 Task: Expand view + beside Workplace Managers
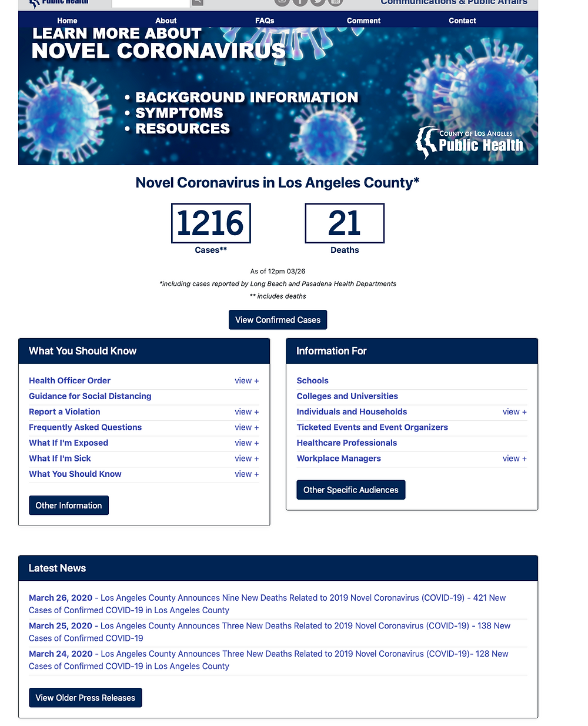coord(514,459)
